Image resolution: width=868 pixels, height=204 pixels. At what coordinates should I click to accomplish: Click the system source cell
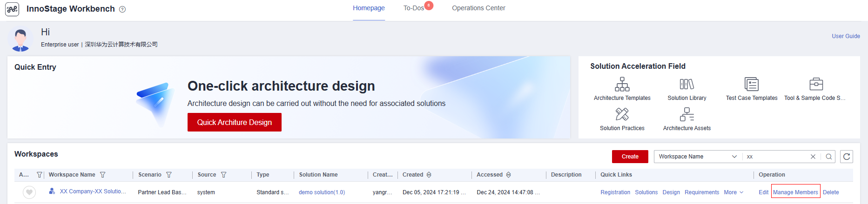click(206, 192)
